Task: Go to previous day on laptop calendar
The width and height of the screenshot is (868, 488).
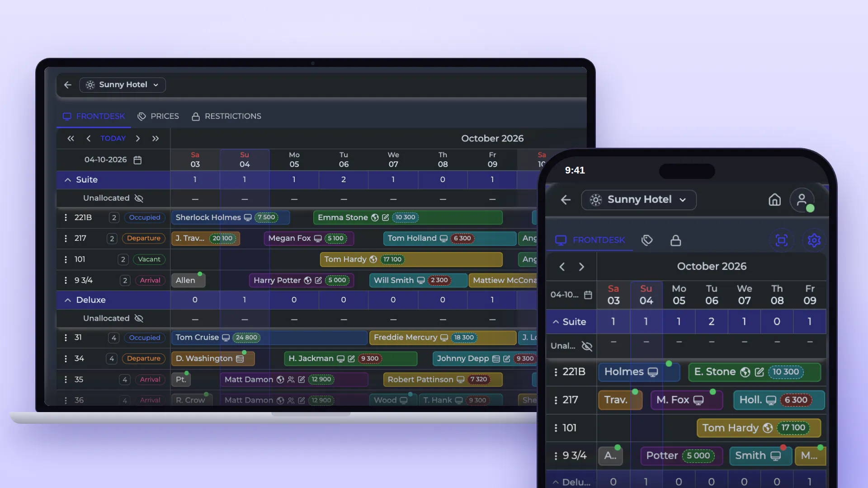Action: 89,139
